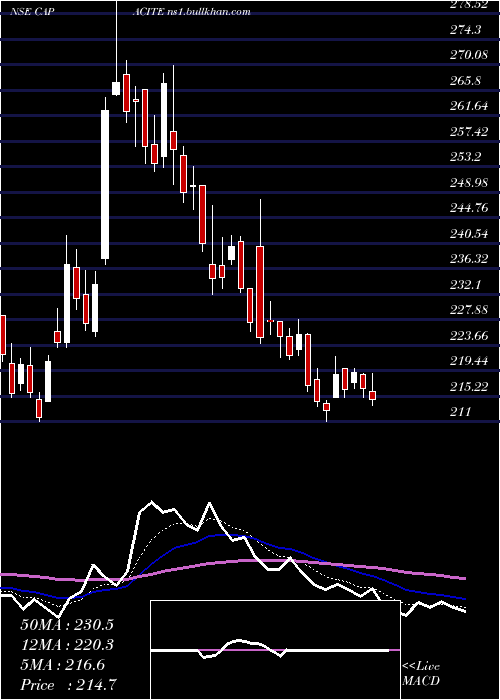Screen dimensions: 500x700
Task: Click the 215.22 price axis label
Action: [x=468, y=386]
